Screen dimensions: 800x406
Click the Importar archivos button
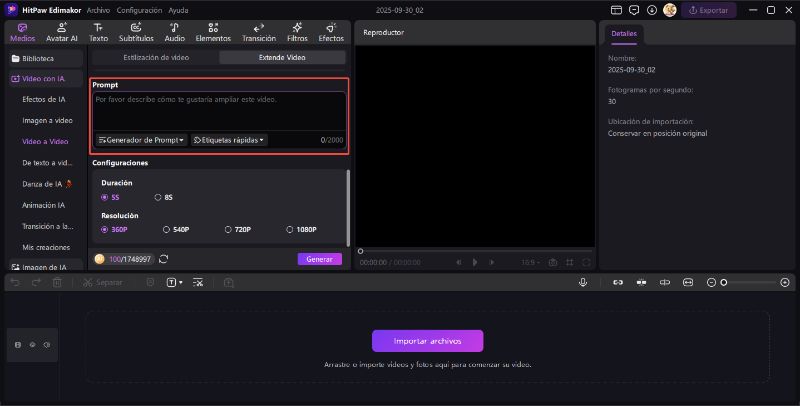click(427, 341)
